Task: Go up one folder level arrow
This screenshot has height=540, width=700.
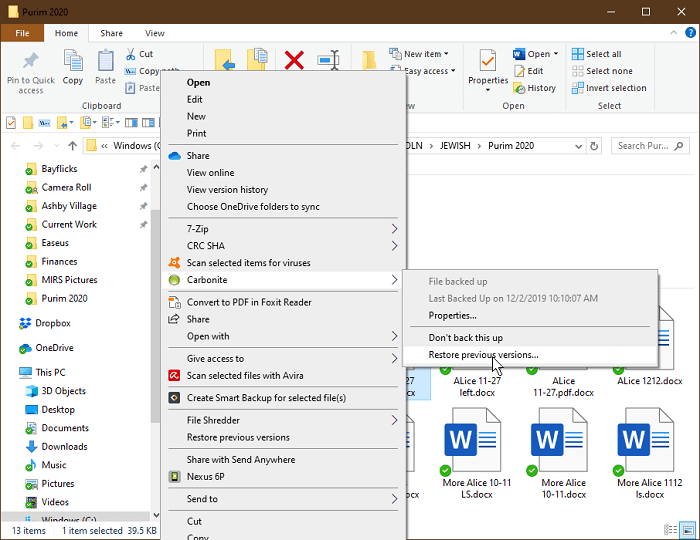Action: (x=72, y=145)
